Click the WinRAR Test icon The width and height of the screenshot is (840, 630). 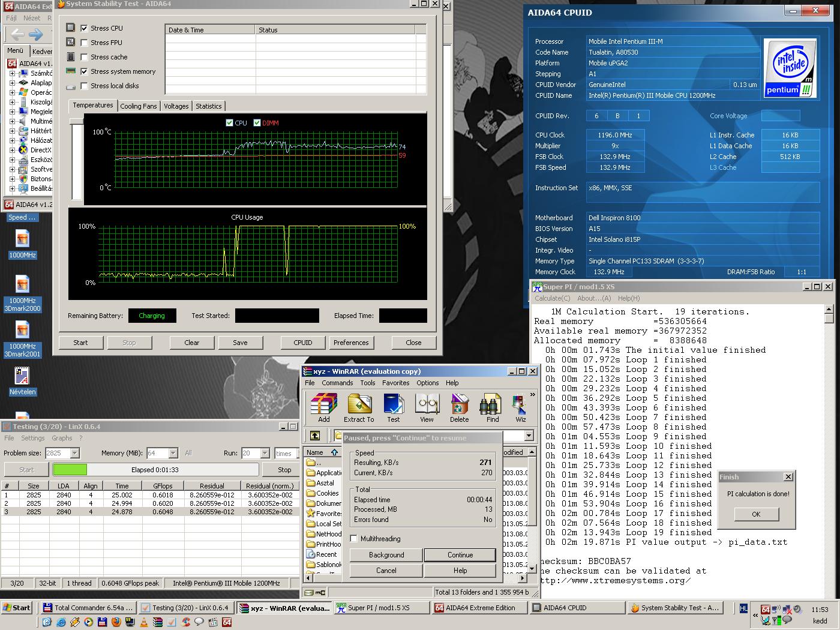(x=393, y=408)
